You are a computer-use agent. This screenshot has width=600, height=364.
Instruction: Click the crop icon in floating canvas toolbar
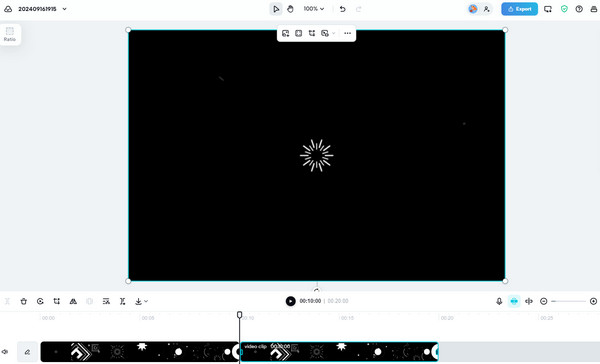[x=312, y=33]
